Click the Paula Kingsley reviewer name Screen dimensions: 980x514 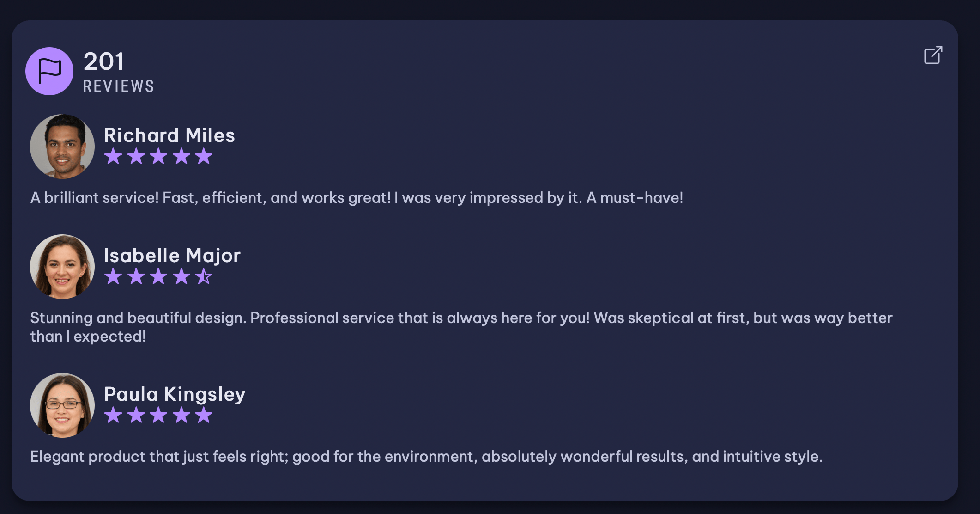pyautogui.click(x=175, y=394)
